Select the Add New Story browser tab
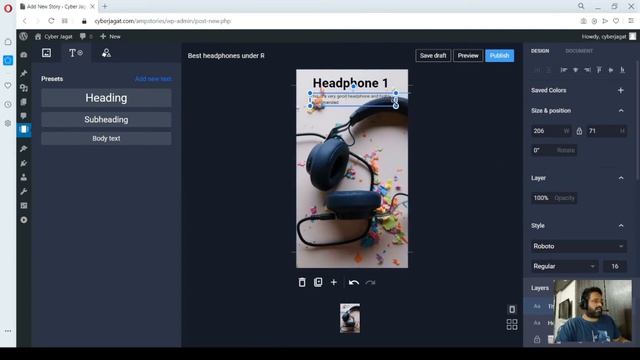 click(x=57, y=7)
